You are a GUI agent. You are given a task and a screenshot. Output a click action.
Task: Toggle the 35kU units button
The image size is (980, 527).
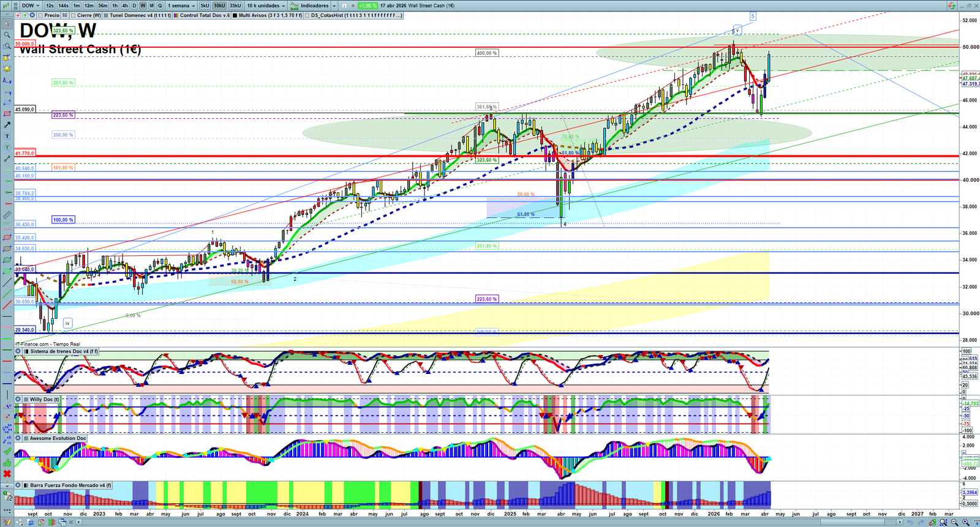pos(235,6)
